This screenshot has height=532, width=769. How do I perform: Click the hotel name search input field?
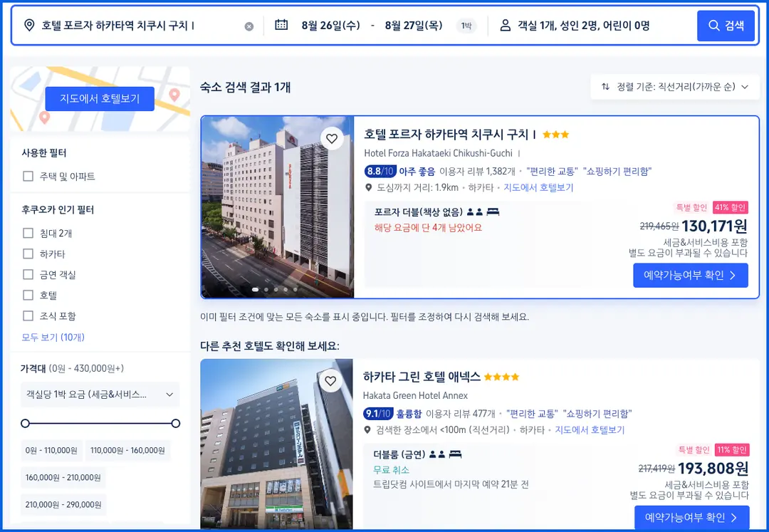click(140, 26)
